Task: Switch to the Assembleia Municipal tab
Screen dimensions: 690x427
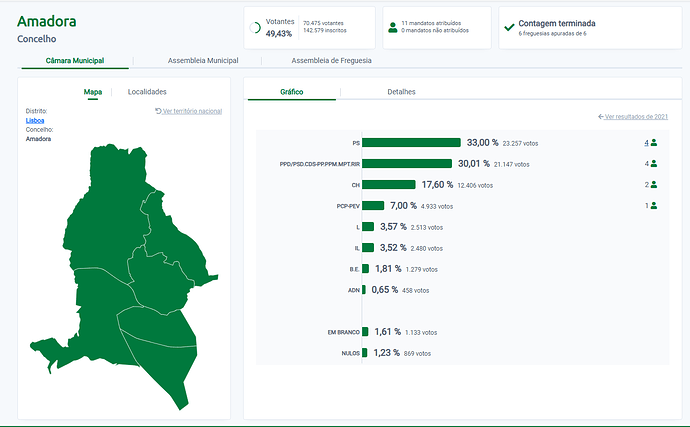Action: coord(203,61)
